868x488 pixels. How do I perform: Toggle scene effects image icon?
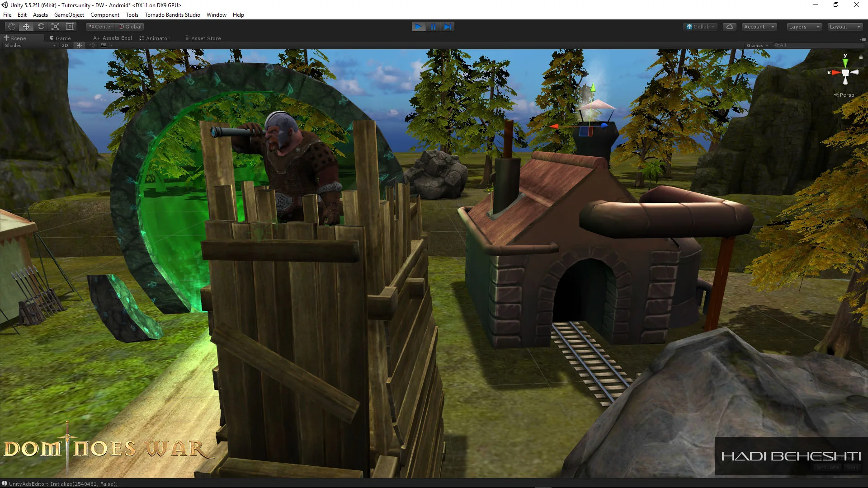pyautogui.click(x=104, y=46)
